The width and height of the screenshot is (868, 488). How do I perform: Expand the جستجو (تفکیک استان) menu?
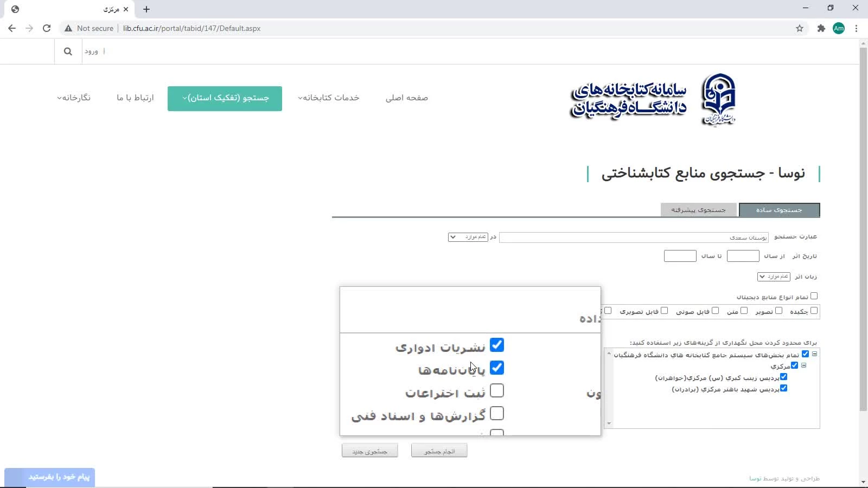tap(225, 98)
